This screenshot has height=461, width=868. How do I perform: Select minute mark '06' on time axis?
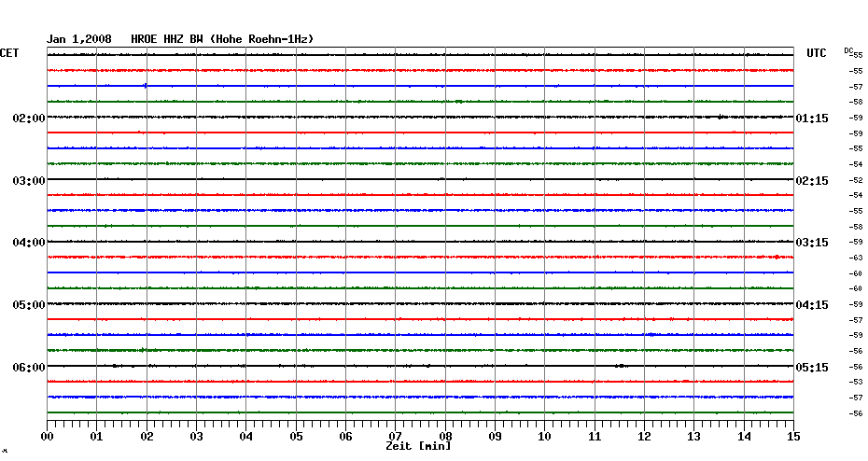pyautogui.click(x=345, y=437)
